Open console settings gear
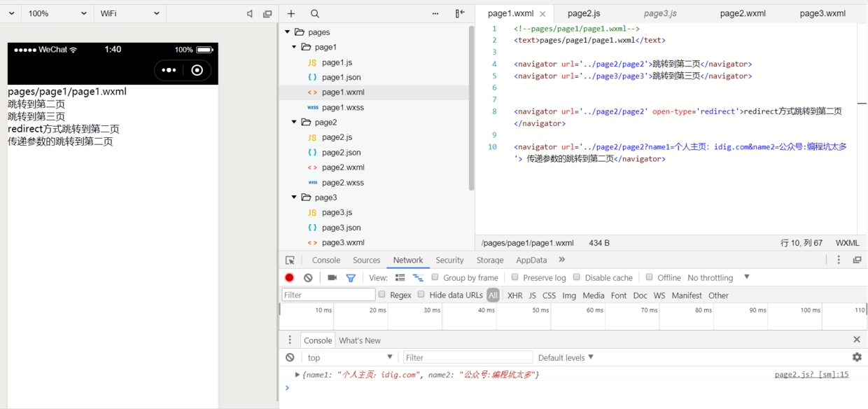The width and height of the screenshot is (868, 409). point(856,357)
